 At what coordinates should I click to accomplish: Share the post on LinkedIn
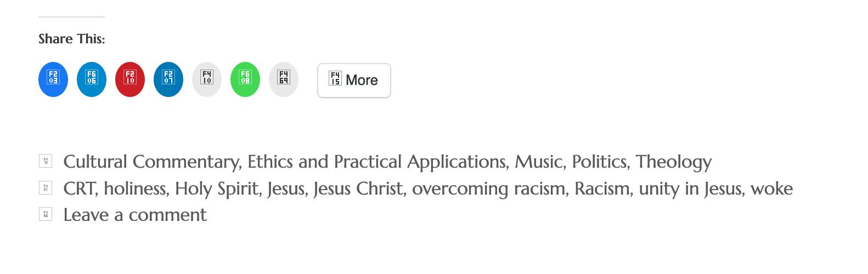(x=168, y=79)
